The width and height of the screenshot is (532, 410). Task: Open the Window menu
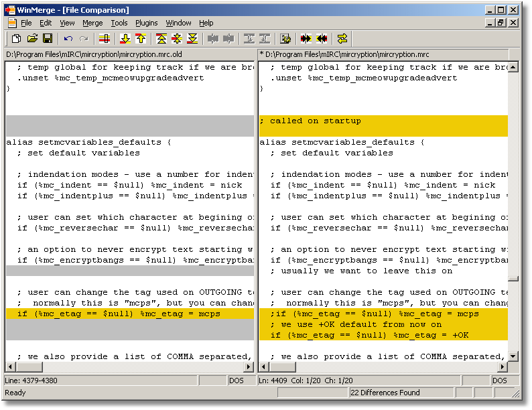pos(178,23)
